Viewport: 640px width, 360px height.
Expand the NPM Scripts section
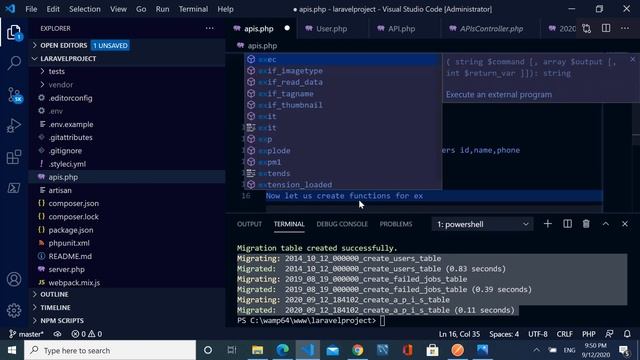pos(127,320)
